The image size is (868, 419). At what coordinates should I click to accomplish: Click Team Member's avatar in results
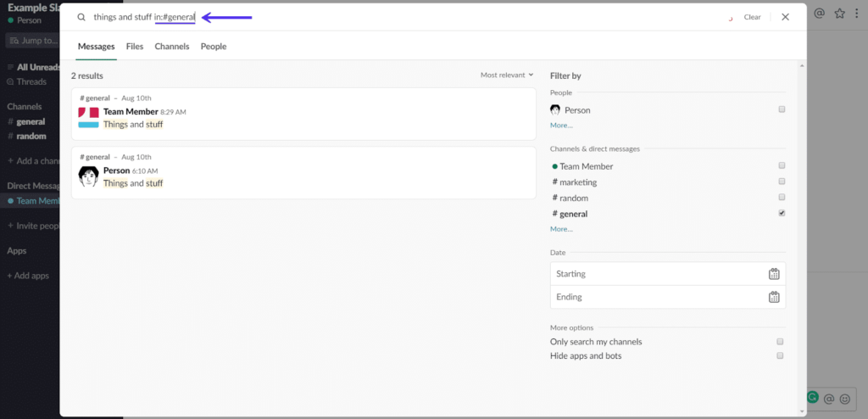click(x=88, y=118)
